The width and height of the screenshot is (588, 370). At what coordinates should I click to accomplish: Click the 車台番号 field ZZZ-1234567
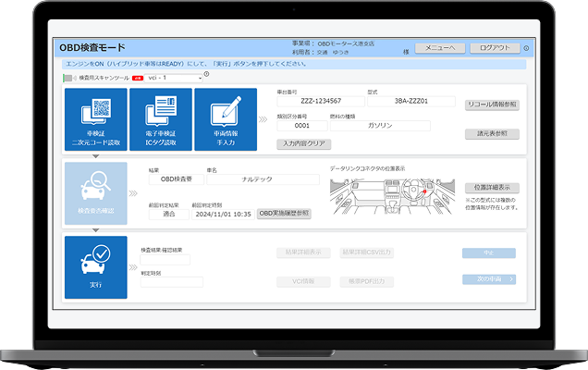coord(321,102)
